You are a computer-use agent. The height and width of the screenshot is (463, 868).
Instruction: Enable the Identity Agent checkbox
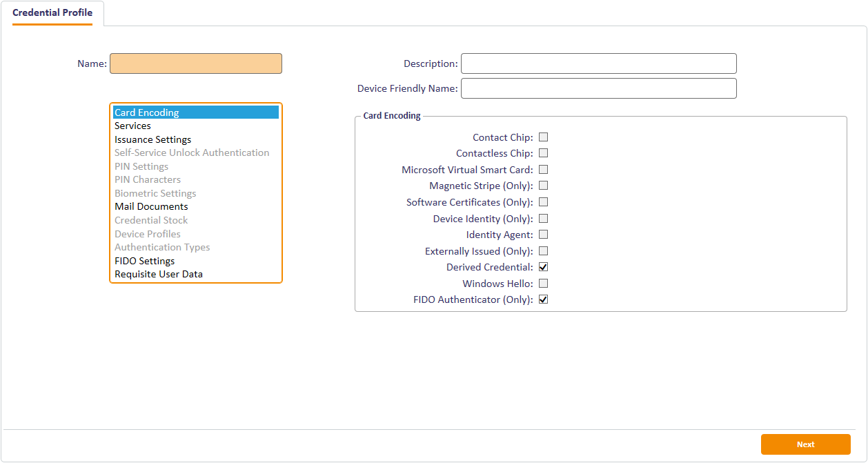(x=543, y=235)
